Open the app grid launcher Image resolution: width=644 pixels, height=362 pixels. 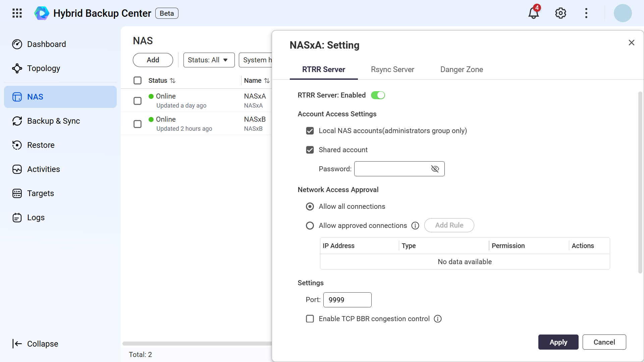click(17, 13)
